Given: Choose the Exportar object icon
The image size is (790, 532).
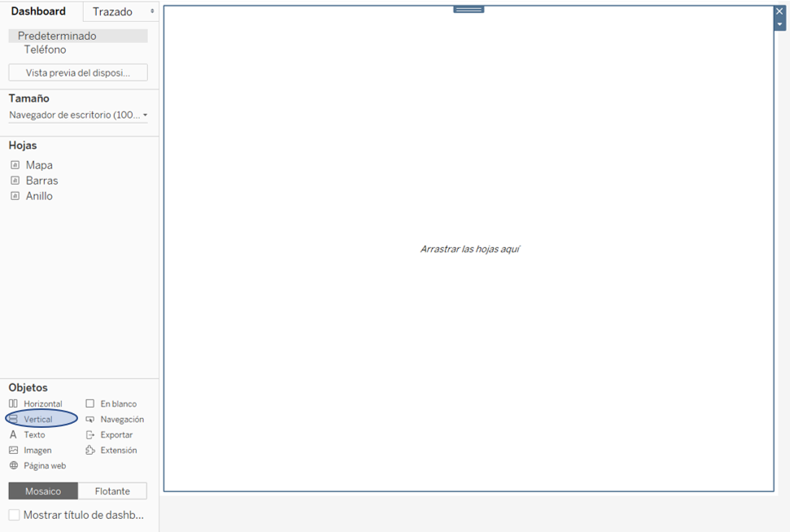Looking at the screenshot, I should tap(90, 435).
